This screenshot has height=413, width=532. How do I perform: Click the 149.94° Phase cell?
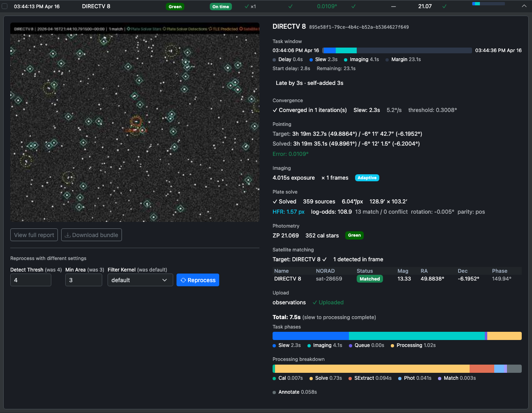click(x=502, y=279)
